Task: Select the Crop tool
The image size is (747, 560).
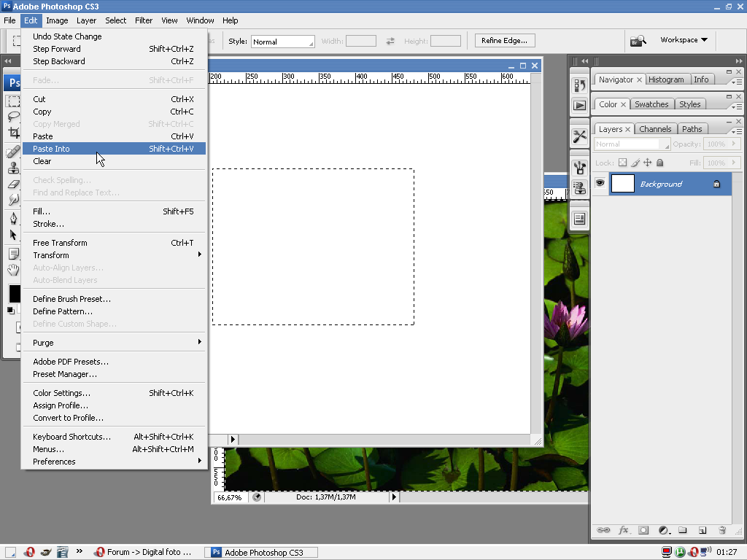Action: (x=13, y=133)
